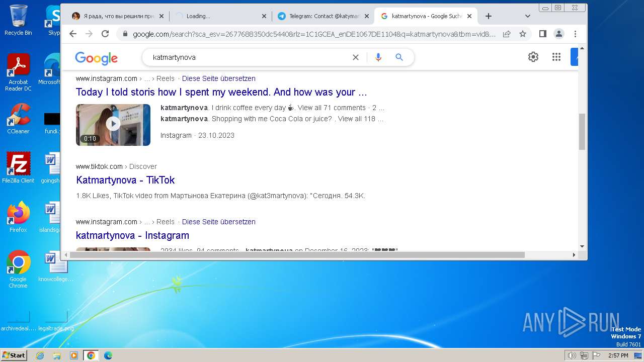Reload the Google search page
The height and width of the screenshot is (362, 644).
coord(105,34)
